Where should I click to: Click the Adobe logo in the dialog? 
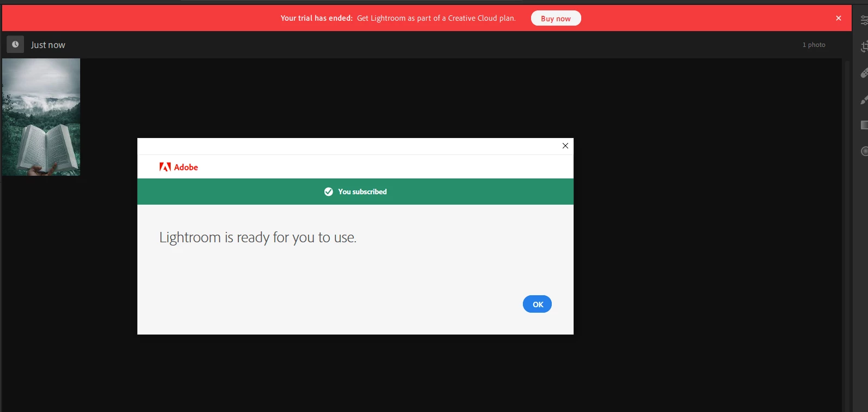pos(178,167)
